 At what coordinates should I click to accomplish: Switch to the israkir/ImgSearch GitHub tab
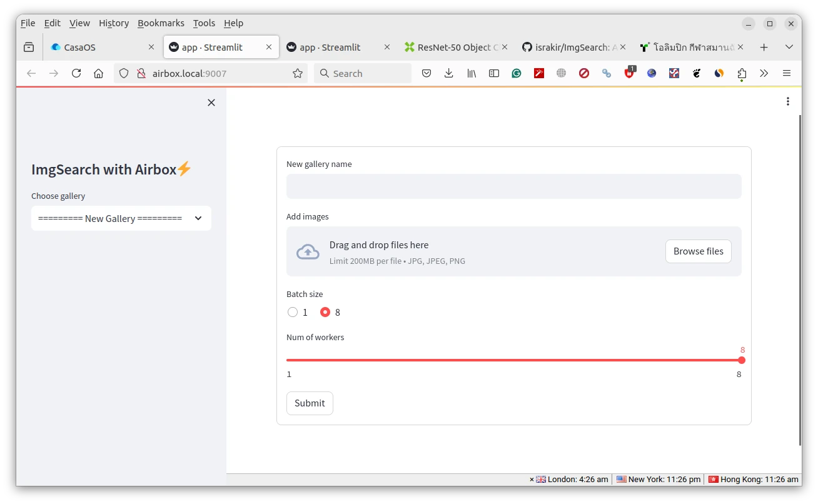coord(573,47)
